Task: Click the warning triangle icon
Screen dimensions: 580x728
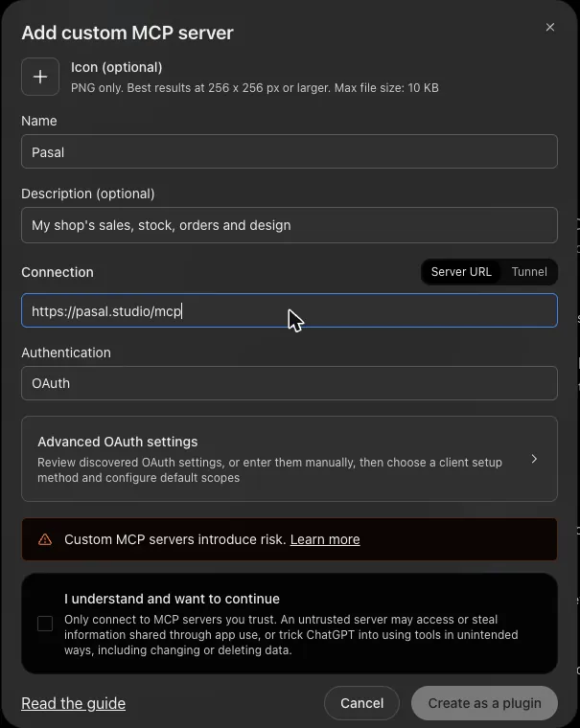Action: (x=45, y=539)
